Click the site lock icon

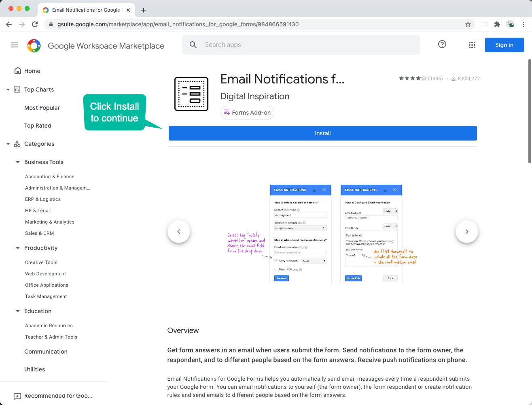tap(51, 24)
